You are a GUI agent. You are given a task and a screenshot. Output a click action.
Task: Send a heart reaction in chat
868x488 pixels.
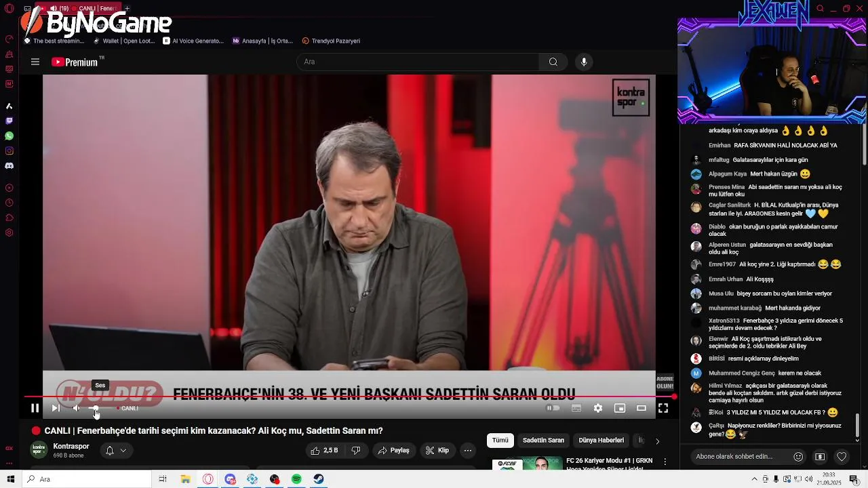click(x=842, y=457)
